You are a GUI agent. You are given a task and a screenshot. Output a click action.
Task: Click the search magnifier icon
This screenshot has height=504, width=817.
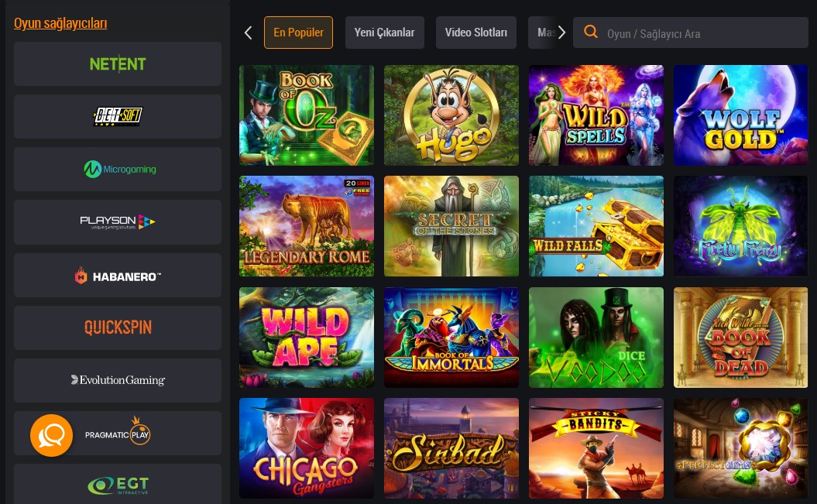590,33
